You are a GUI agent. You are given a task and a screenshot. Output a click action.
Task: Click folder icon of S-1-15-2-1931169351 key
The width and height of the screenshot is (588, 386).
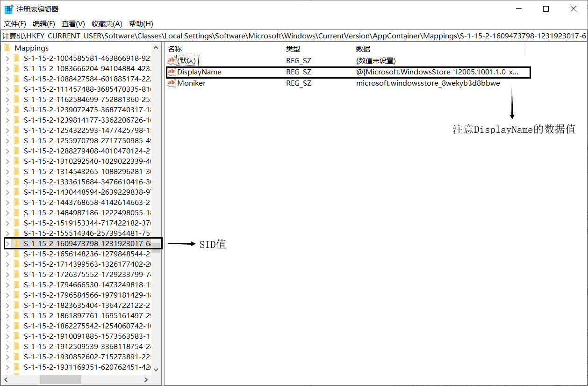click(17, 367)
